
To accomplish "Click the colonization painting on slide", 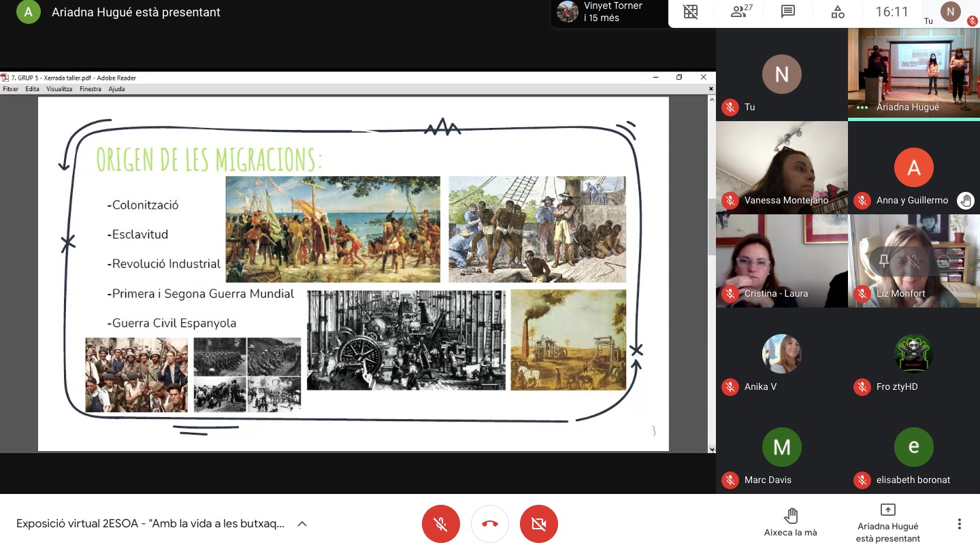I will pyautogui.click(x=333, y=229).
